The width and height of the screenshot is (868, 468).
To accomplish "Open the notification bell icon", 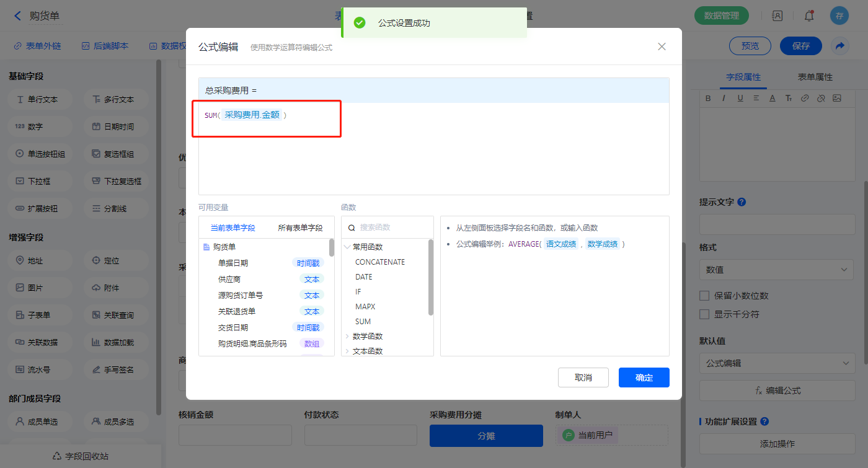I will tap(808, 16).
